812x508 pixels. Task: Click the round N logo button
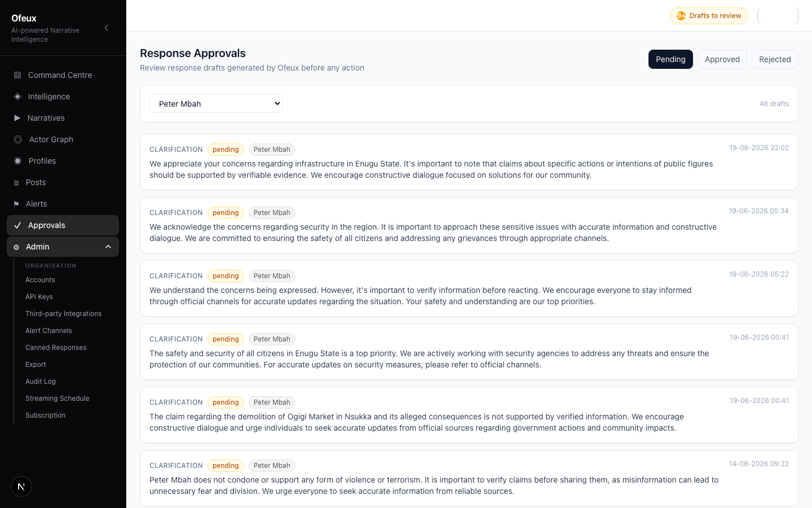[21, 487]
